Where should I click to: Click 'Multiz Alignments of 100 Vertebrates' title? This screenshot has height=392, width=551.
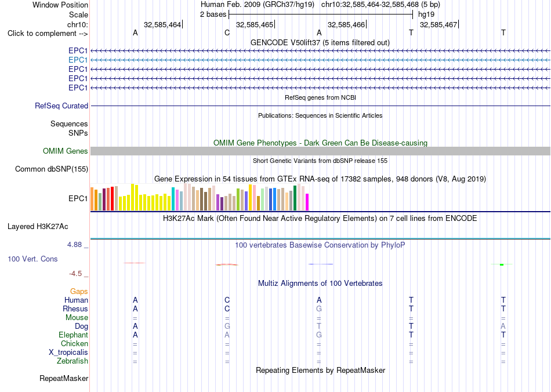point(320,283)
